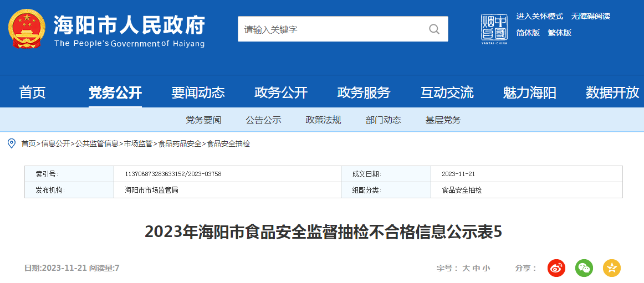Click 公共监管信息 breadcrumb link

(x=97, y=143)
